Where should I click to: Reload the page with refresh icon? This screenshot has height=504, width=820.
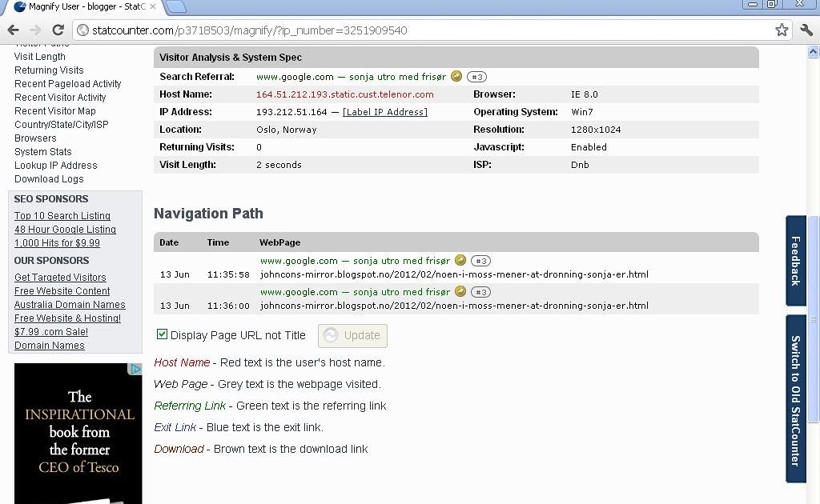58,30
